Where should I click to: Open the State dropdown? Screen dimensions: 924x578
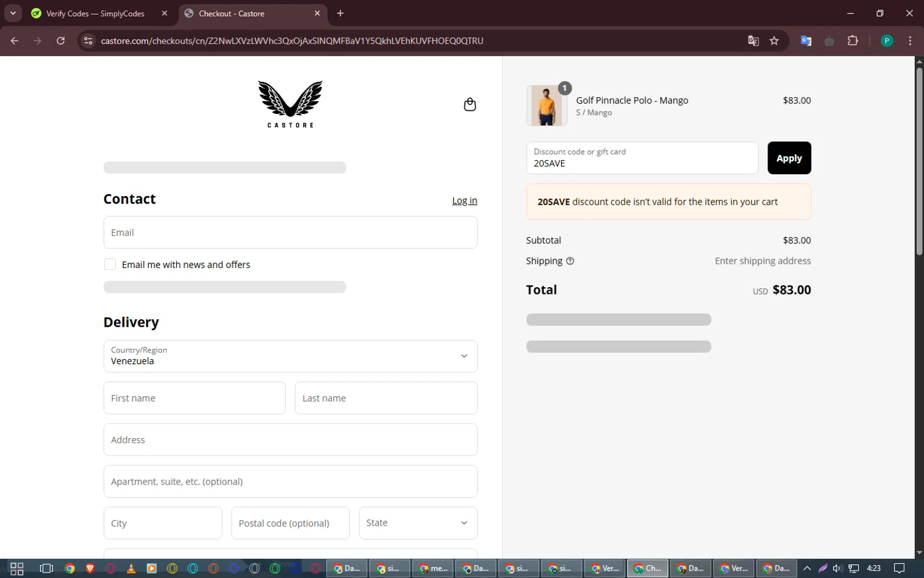pos(418,523)
